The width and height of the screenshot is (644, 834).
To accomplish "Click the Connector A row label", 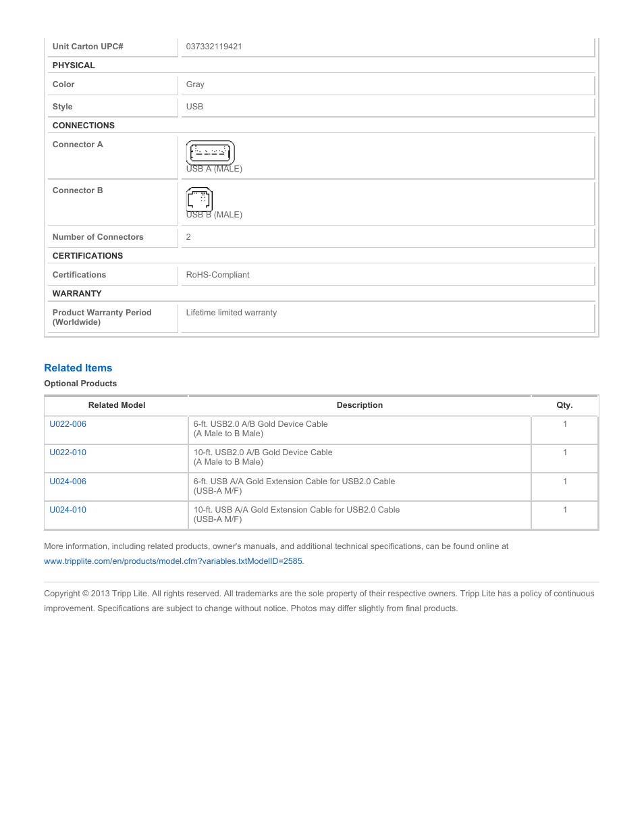I will pos(78,145).
